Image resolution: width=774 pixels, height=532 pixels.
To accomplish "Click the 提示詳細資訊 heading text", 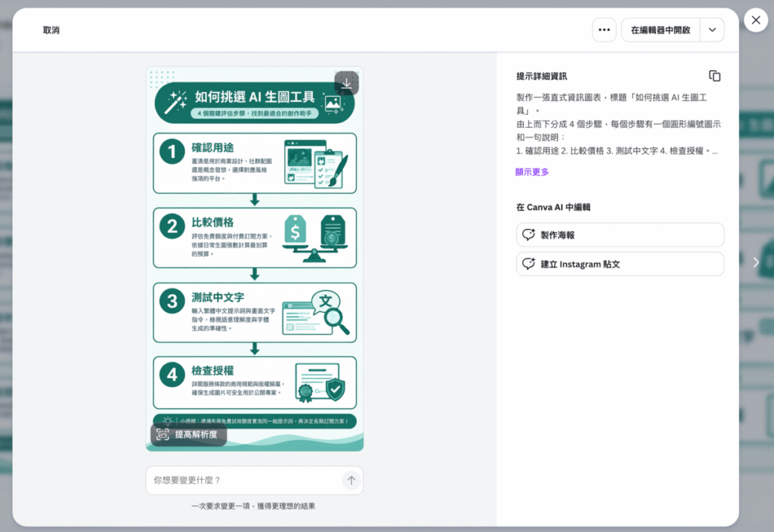I will pyautogui.click(x=541, y=76).
